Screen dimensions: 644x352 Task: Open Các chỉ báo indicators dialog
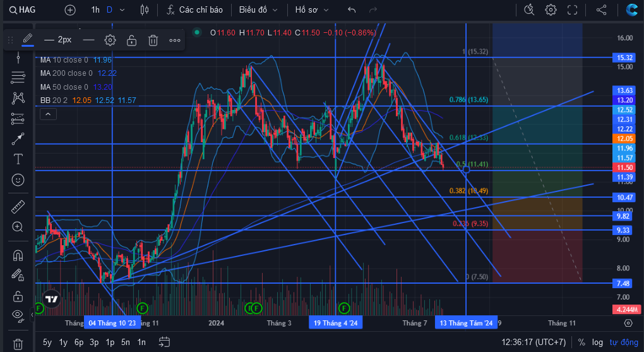click(194, 10)
